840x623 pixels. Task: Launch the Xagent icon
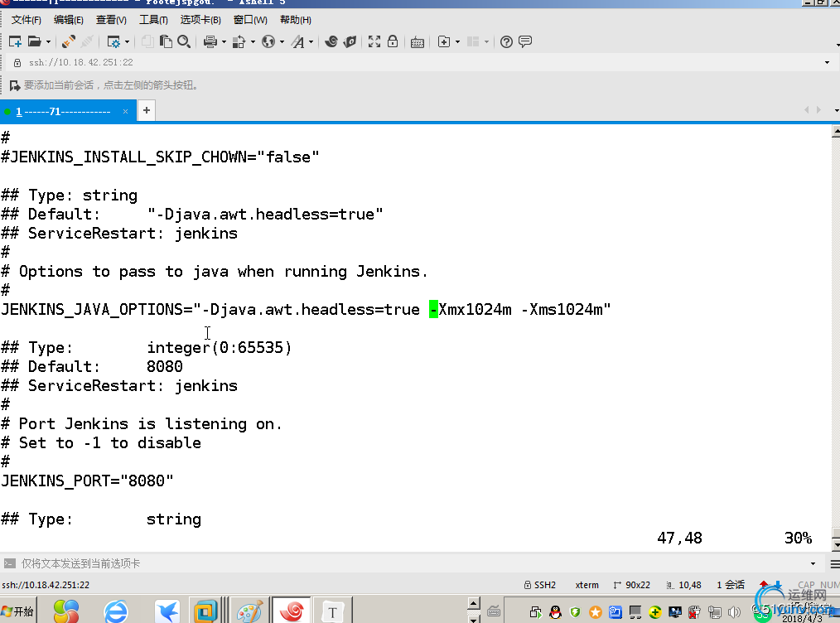pos(350,41)
